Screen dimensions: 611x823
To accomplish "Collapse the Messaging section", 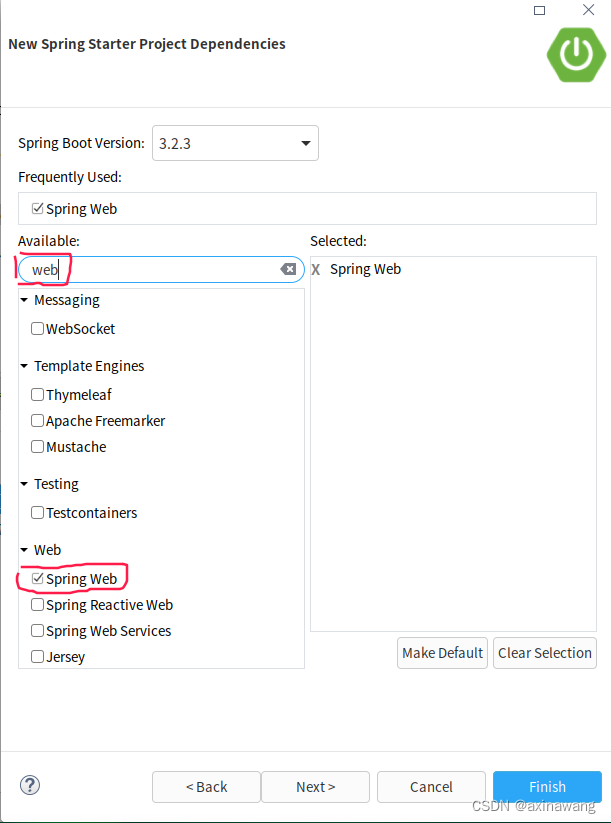I will 23,299.
